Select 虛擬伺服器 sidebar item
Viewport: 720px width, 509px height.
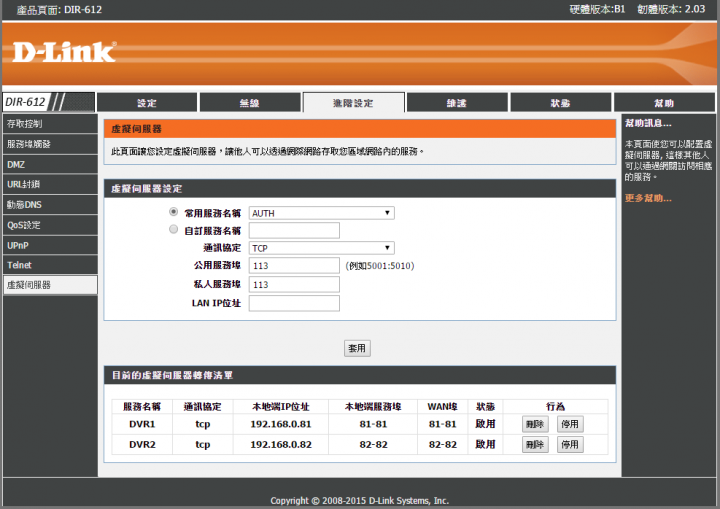pyautogui.click(x=50, y=285)
